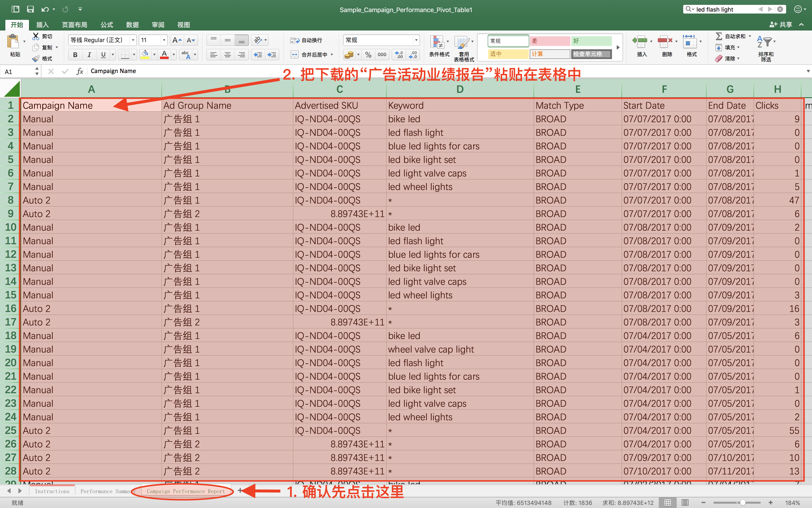Viewport: 812px width, 508px height.
Task: Switch to Campaign Performance Report sheet
Action: pos(186,491)
